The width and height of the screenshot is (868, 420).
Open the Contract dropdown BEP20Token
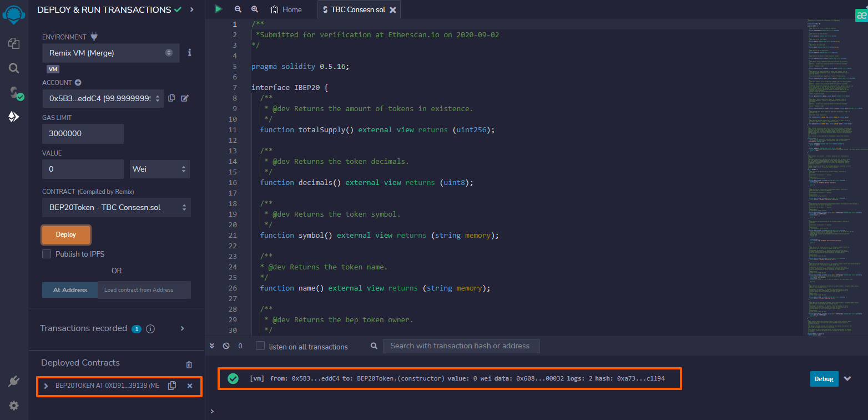point(117,207)
